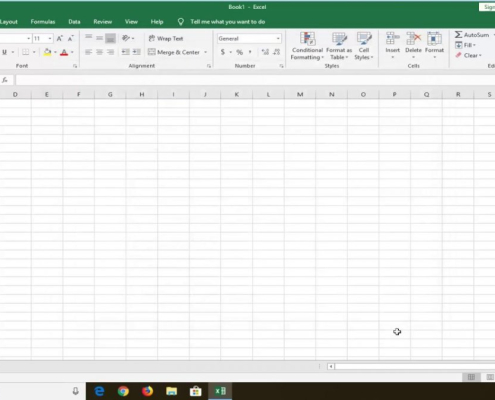Screen dimensions: 495x400
Task: Open Conditional Formatting menu
Action: coord(307,46)
